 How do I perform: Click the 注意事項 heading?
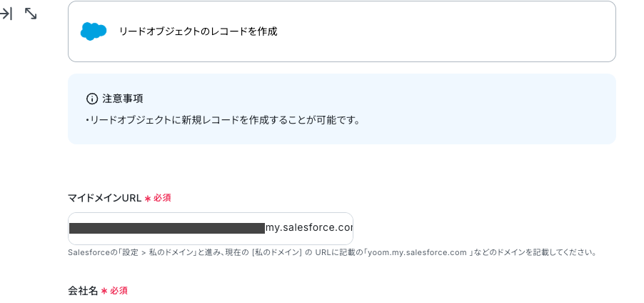(122, 99)
